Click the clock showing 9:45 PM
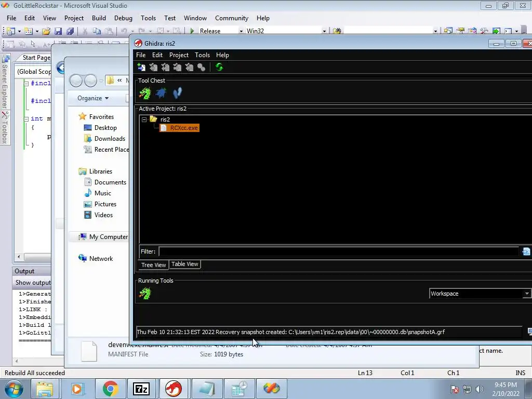The width and height of the screenshot is (532, 399). pyautogui.click(x=506, y=385)
